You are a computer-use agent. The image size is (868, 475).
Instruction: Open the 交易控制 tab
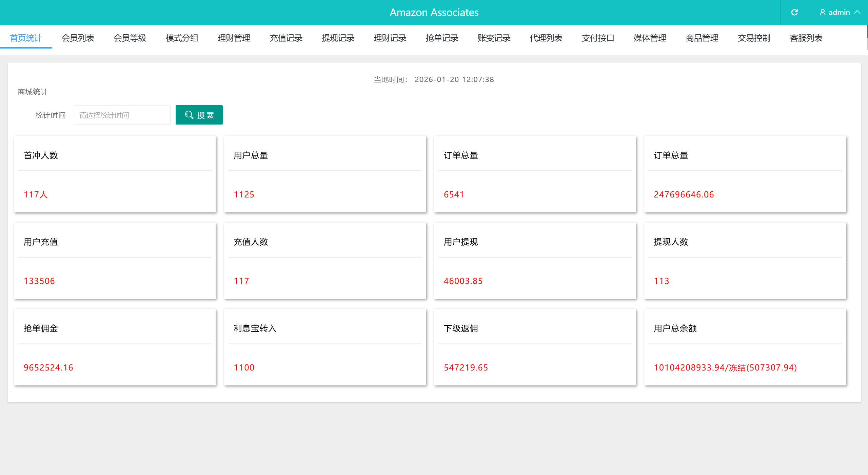(x=754, y=38)
